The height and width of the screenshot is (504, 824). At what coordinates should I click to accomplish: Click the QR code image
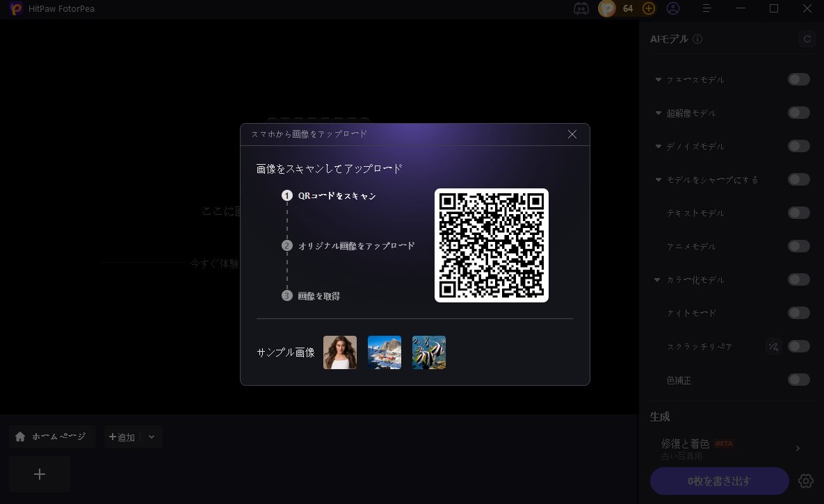(492, 245)
